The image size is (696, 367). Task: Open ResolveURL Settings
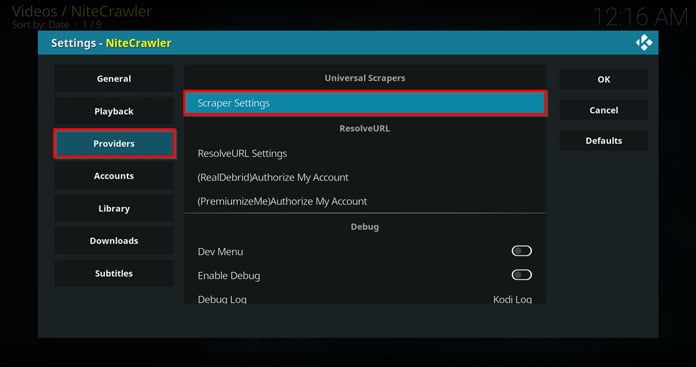tap(365, 154)
